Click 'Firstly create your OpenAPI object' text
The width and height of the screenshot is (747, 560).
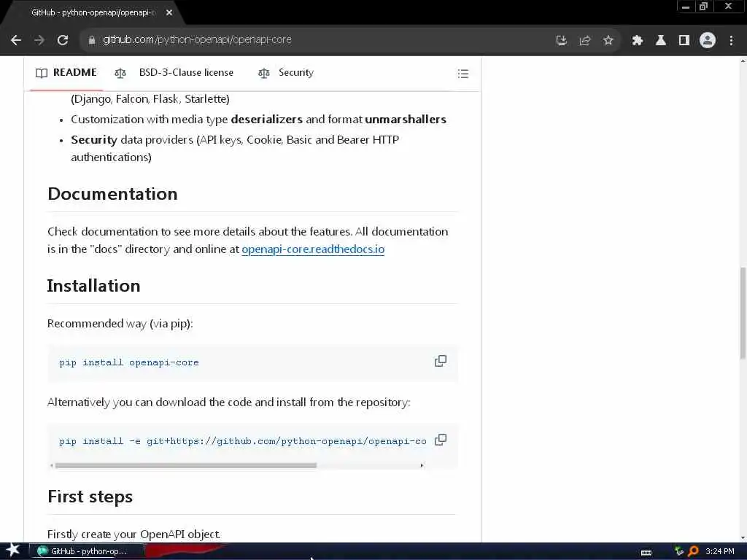pyautogui.click(x=133, y=534)
